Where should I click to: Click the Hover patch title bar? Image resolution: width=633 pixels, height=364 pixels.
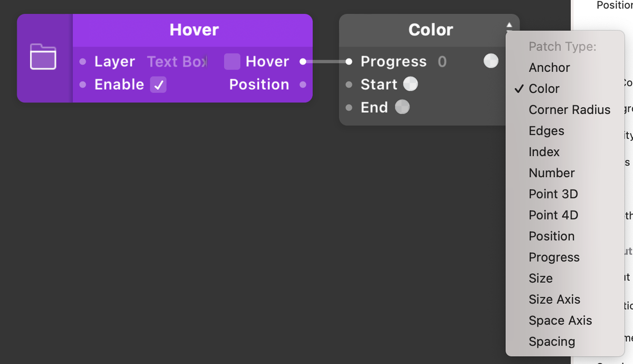pyautogui.click(x=194, y=30)
